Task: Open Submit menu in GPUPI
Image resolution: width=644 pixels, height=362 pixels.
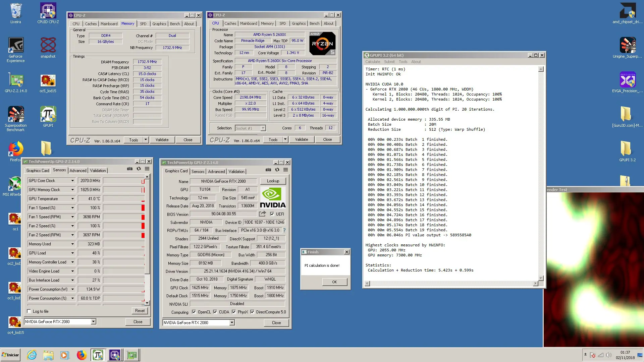Action: tap(389, 62)
